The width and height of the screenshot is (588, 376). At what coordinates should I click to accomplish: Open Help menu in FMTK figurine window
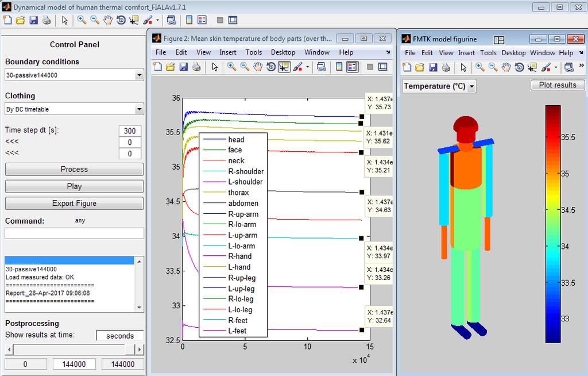coord(566,53)
